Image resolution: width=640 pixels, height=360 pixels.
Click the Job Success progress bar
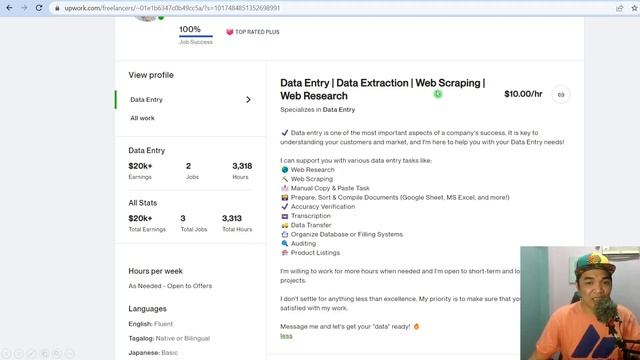coord(196,36)
